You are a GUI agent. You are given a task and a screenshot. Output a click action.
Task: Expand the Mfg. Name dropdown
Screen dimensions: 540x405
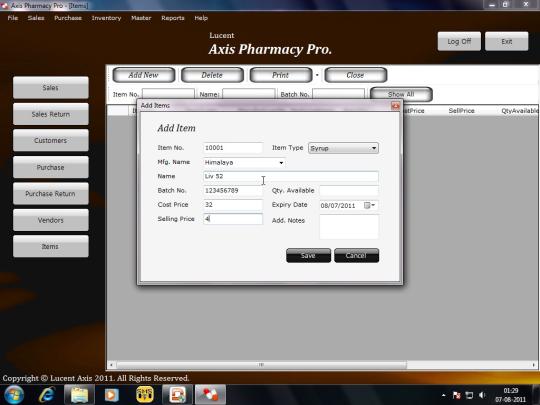[x=281, y=163]
